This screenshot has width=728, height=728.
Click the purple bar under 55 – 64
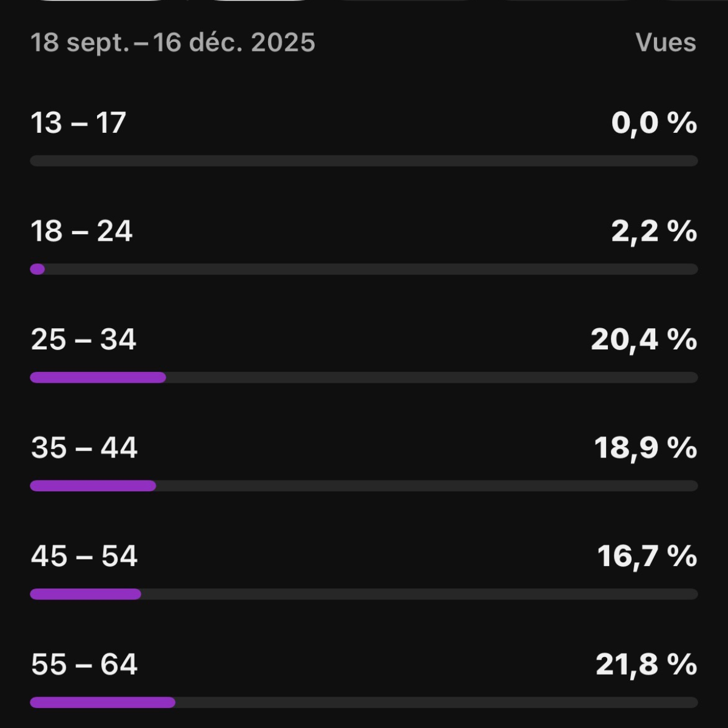(x=103, y=703)
